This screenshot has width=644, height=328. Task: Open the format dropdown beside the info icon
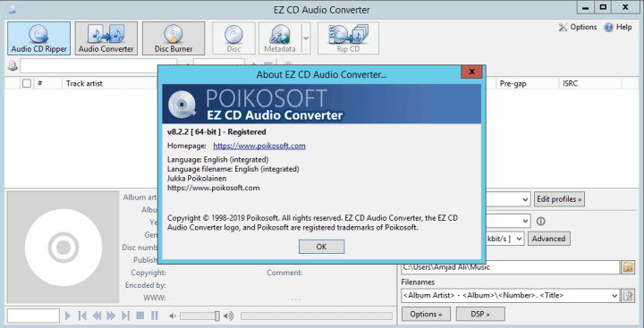click(525, 221)
